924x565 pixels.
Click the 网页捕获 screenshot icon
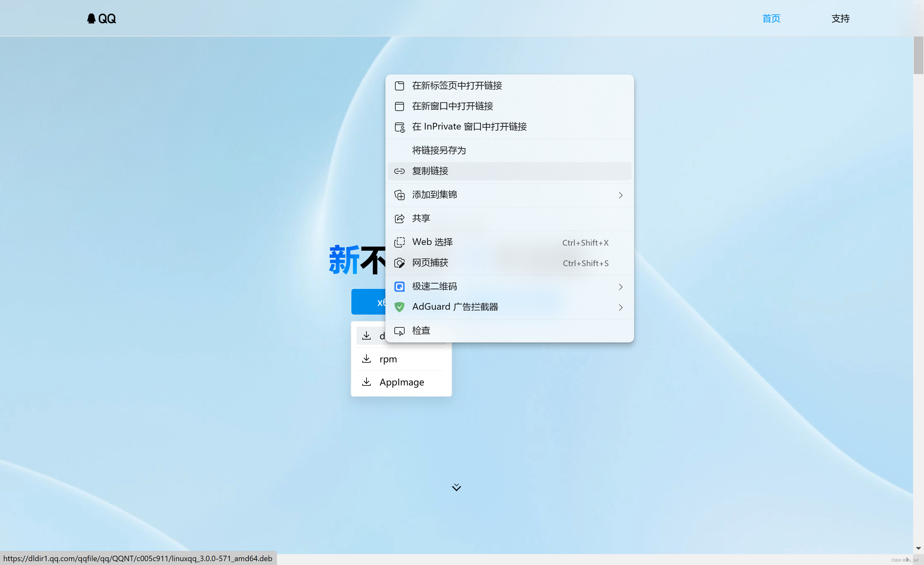399,263
